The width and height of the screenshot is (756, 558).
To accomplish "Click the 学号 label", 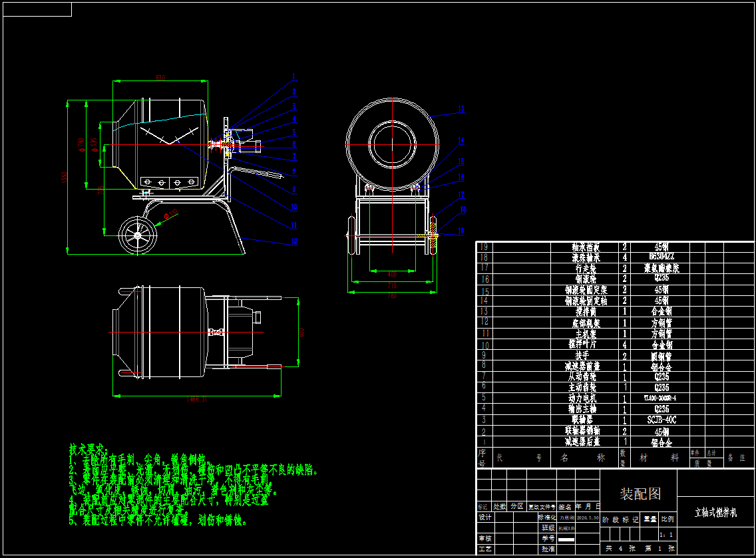I will 547,538.
